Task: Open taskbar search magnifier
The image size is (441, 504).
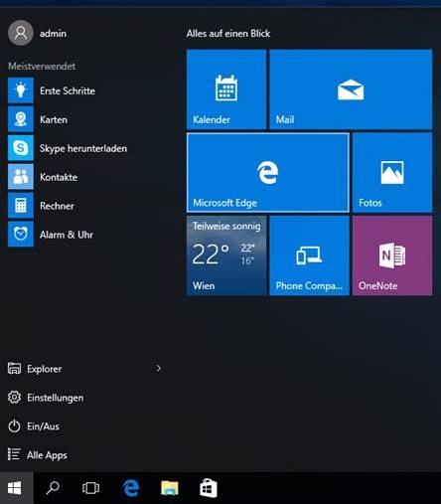Action: pyautogui.click(x=53, y=488)
